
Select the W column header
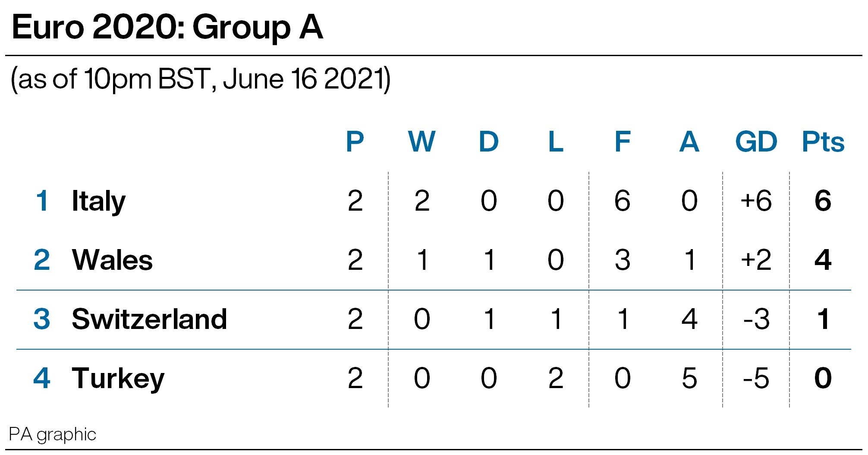coord(421,142)
